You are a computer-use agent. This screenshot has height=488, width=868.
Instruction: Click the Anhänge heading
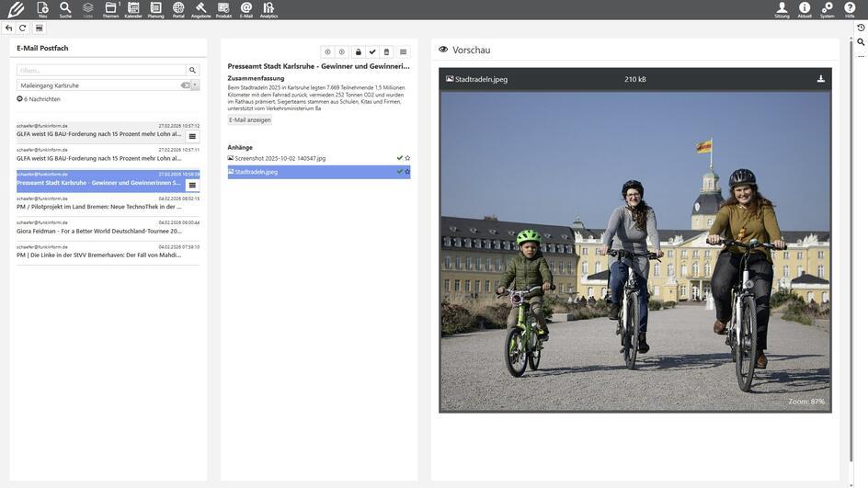[240, 147]
